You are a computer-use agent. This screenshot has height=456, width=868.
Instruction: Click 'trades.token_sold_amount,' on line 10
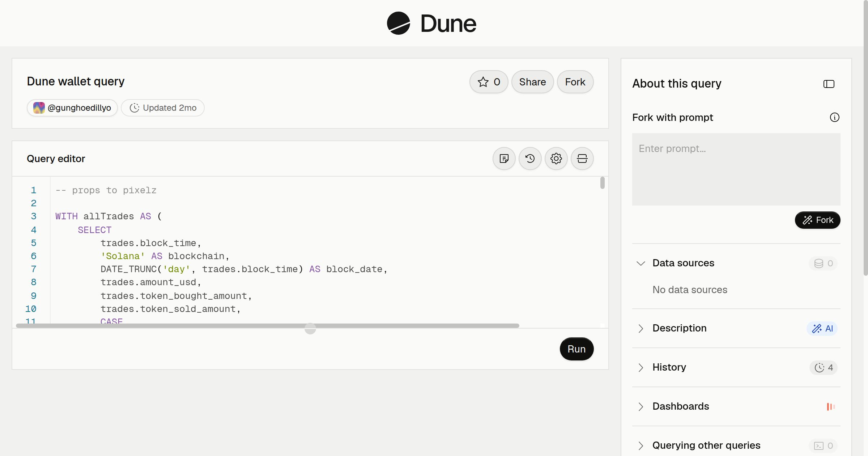click(171, 309)
